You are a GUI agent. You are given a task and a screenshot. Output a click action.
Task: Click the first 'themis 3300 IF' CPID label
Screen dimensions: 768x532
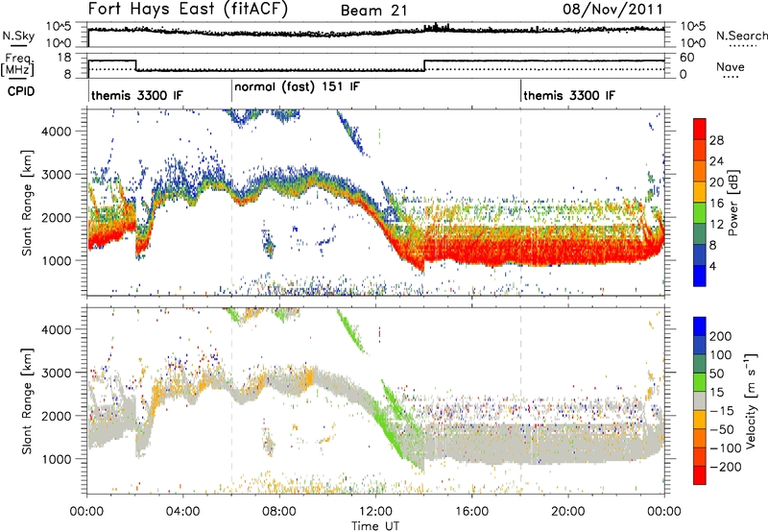(137, 95)
